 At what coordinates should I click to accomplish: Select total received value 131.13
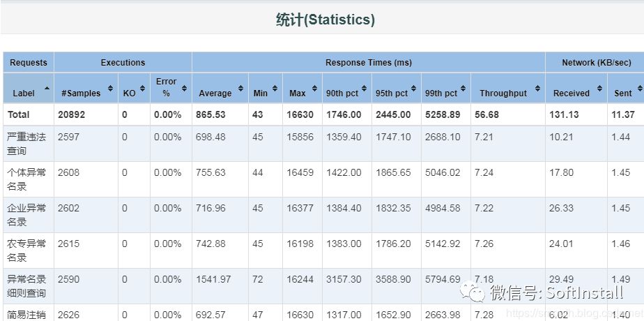(x=564, y=114)
